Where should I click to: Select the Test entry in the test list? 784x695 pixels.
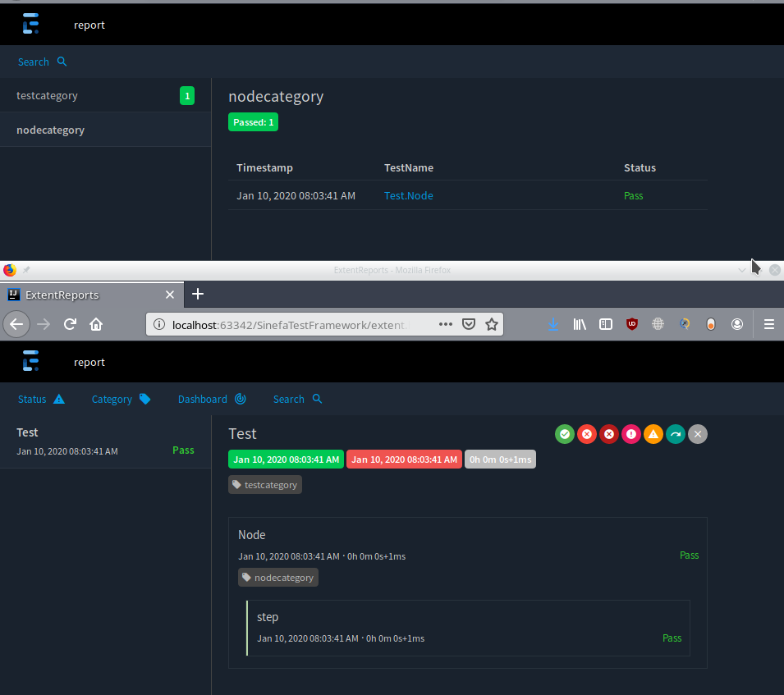pyautogui.click(x=106, y=441)
